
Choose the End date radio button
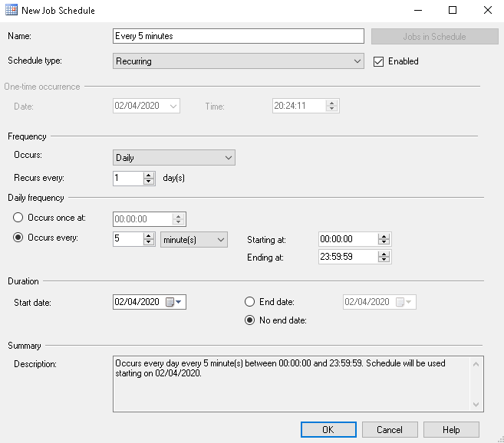tap(250, 302)
